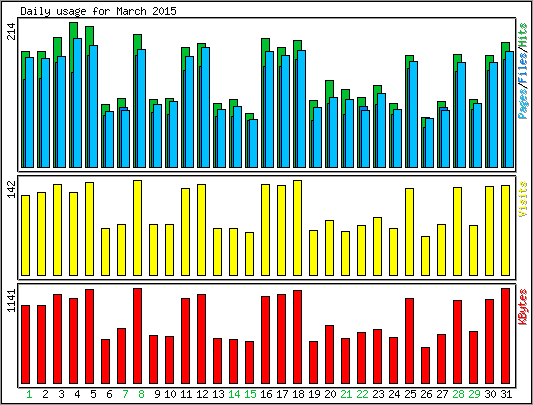The width and height of the screenshot is (533, 405).
Task: Click green weekend day label 14
Action: [x=234, y=394]
